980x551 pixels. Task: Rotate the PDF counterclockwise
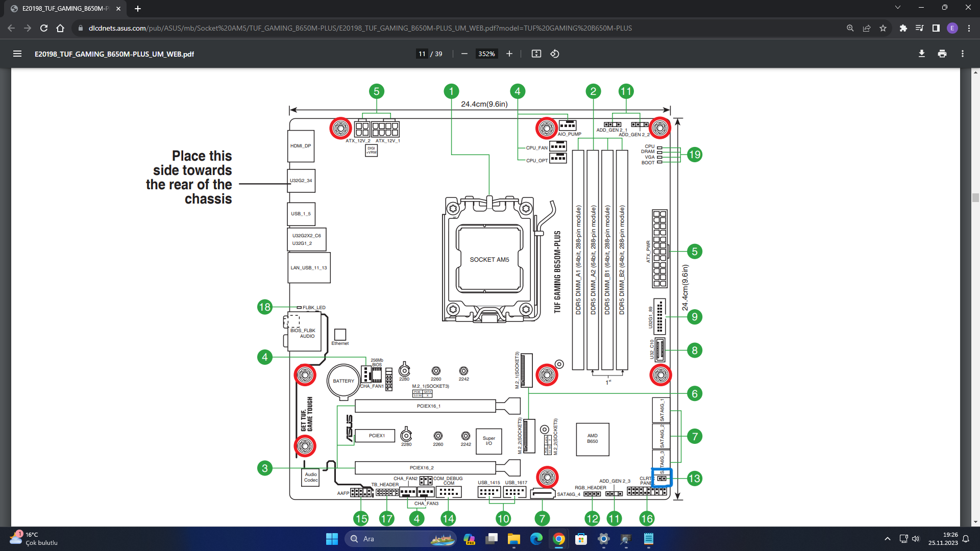[x=555, y=54]
